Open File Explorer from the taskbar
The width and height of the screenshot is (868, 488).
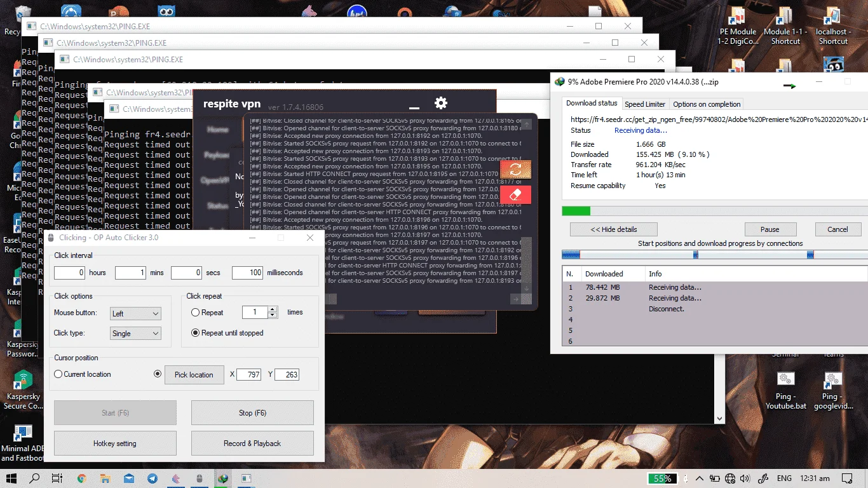tap(105, 478)
